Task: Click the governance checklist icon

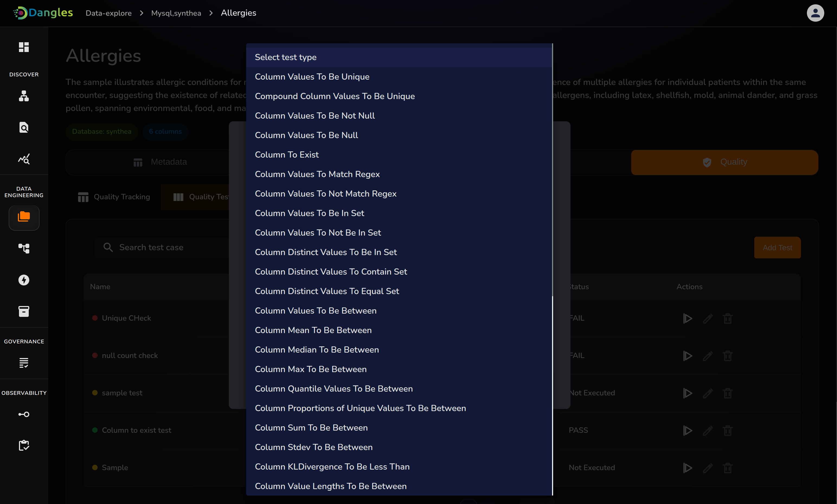Action: [24, 363]
